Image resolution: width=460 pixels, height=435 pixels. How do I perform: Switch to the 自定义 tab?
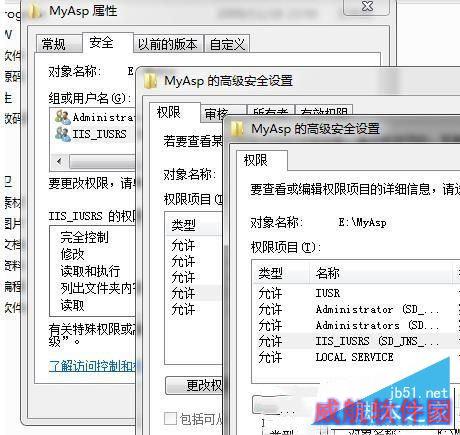[227, 44]
